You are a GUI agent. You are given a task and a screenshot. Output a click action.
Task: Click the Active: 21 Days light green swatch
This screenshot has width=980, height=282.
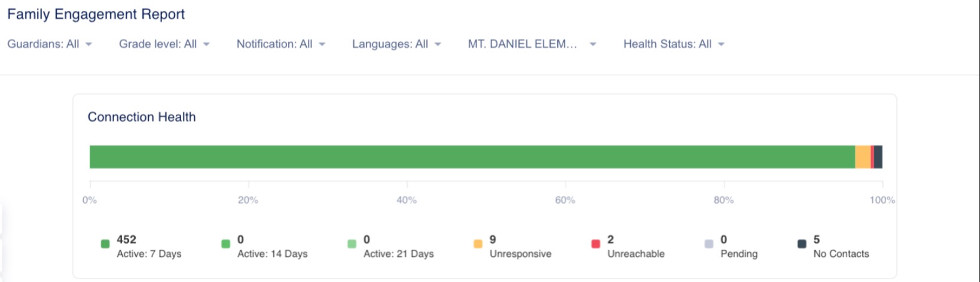[352, 244]
